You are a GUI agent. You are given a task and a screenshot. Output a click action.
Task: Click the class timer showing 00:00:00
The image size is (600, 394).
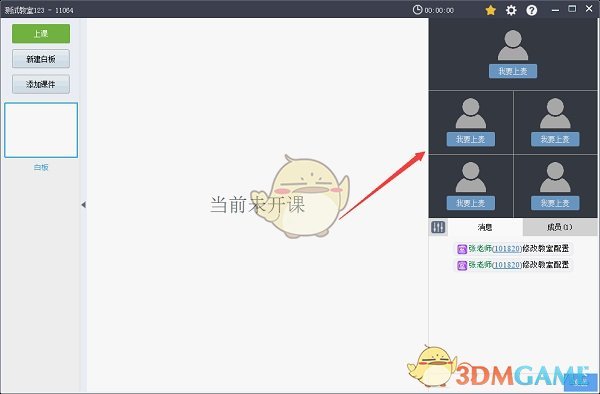[x=439, y=10]
